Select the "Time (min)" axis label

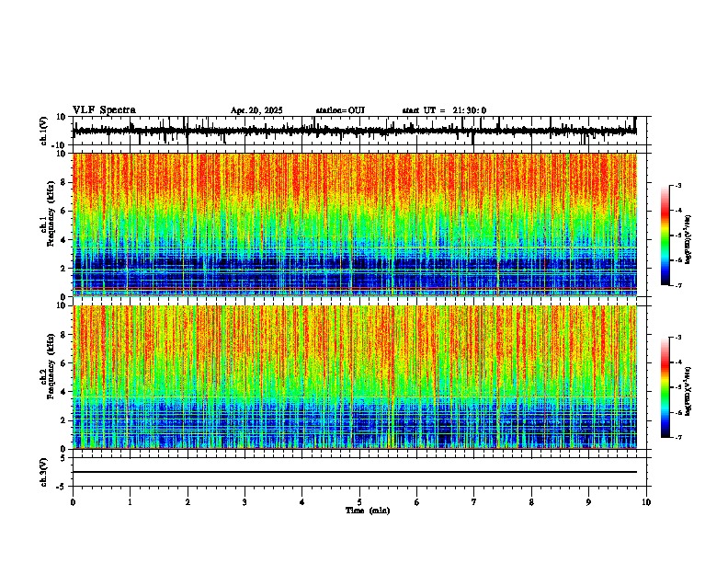[x=368, y=511]
